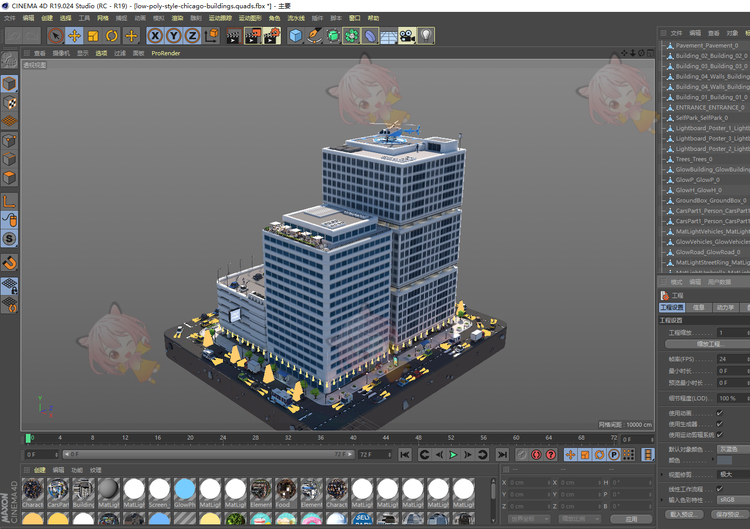Toggle the X axis lock
The image size is (750, 529).
click(x=155, y=36)
